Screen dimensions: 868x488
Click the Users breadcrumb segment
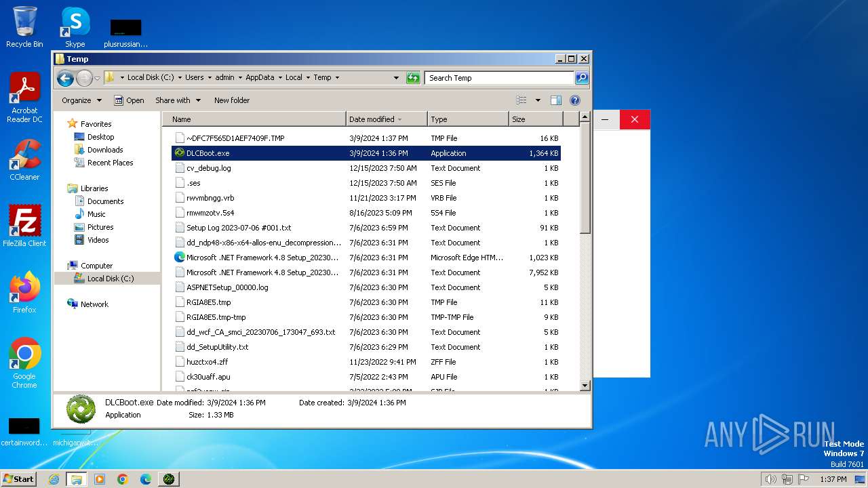[194, 77]
